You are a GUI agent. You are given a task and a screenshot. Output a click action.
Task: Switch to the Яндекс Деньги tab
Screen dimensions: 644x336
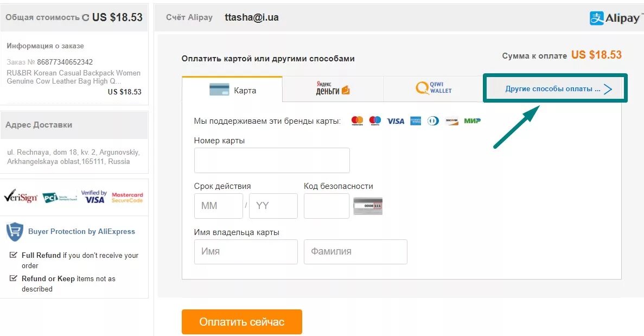[x=333, y=88]
